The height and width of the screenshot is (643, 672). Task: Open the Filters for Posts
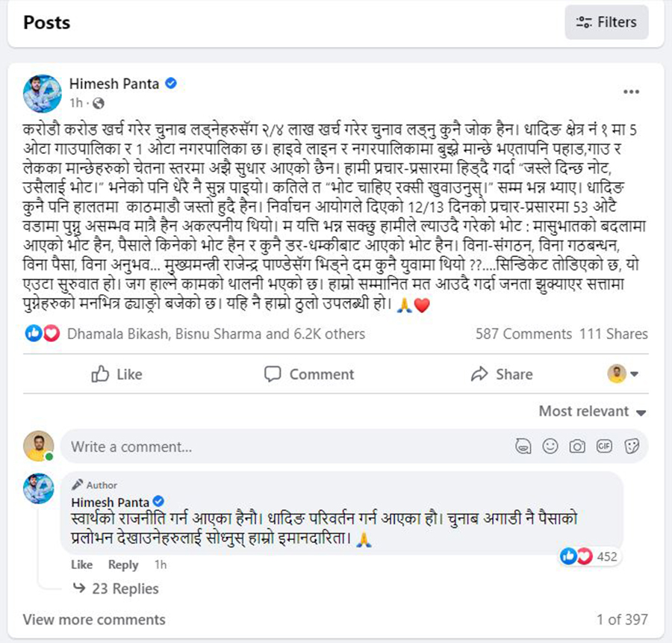(x=606, y=22)
